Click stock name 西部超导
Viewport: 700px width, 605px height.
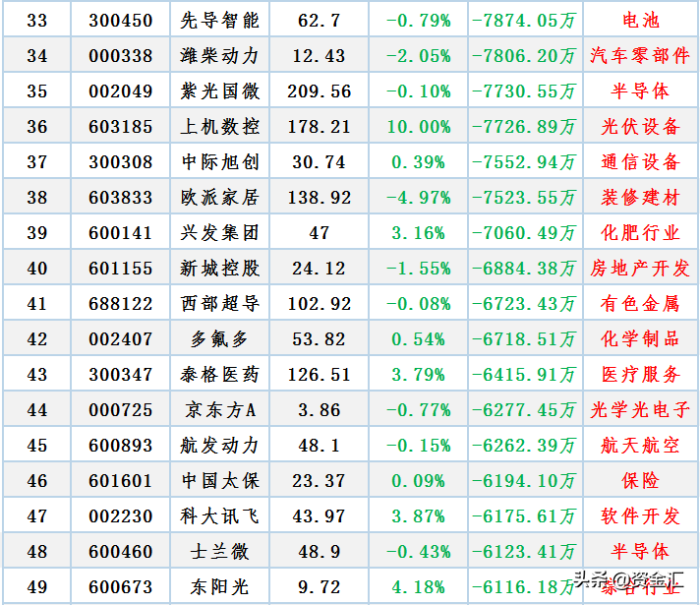(219, 304)
